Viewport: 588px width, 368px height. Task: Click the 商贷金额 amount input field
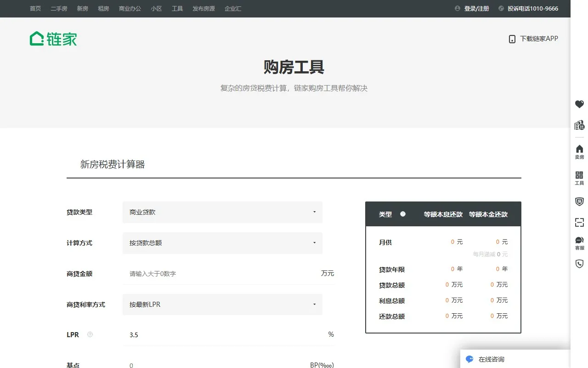(207, 273)
